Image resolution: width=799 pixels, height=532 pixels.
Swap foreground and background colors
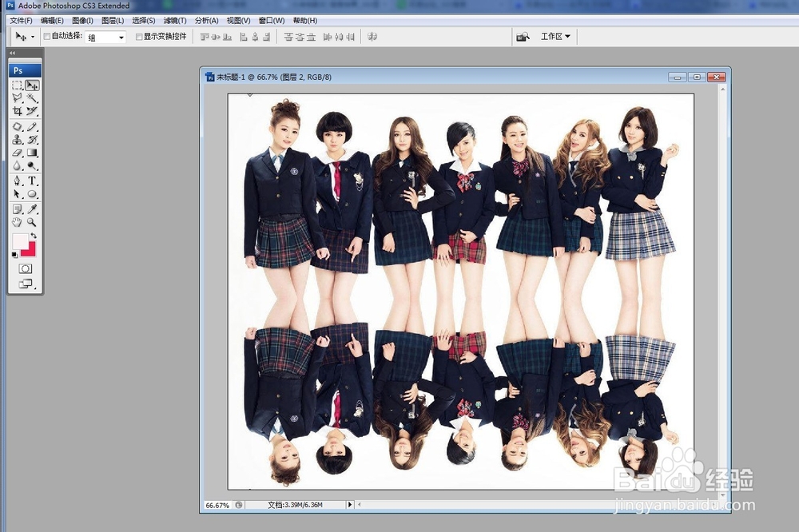(x=33, y=236)
